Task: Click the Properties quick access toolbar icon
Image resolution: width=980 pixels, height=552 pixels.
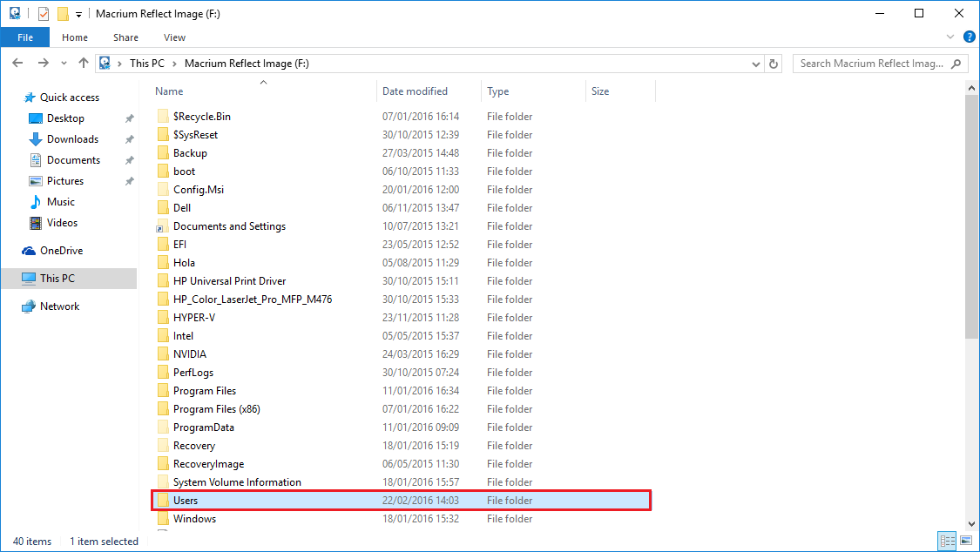Action: [x=44, y=13]
